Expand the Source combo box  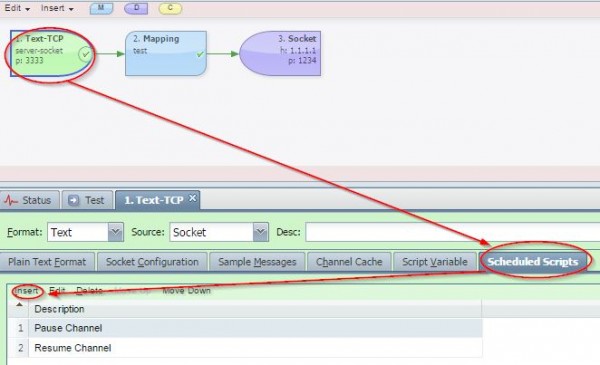pyautogui.click(x=260, y=232)
